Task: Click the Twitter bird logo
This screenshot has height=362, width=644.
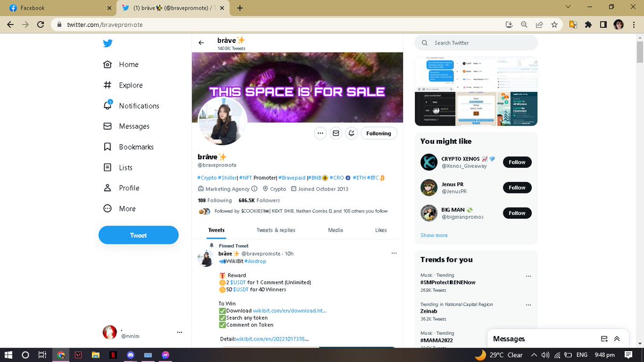Action: coord(108,43)
